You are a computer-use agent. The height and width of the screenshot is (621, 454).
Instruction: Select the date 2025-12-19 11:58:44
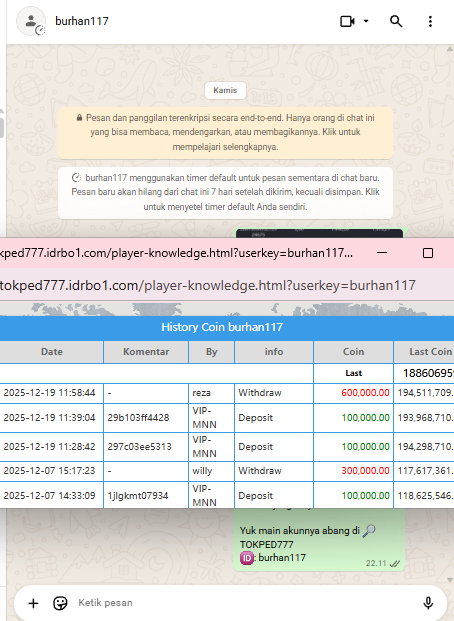50,393
